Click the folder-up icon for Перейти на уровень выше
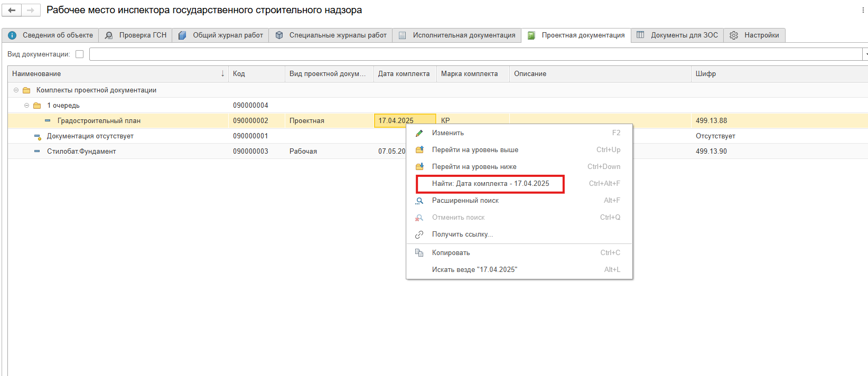 tap(419, 150)
